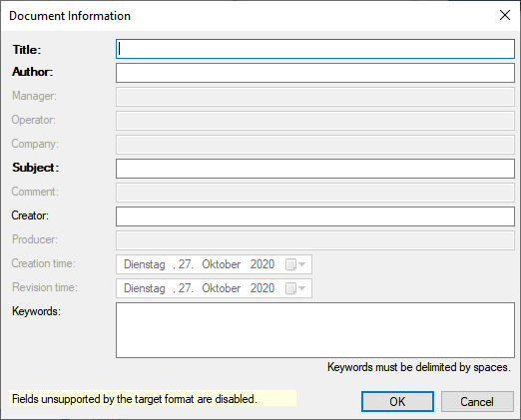The width and height of the screenshot is (521, 420).
Task: Click the calendar icon for Creation time
Action: point(291,264)
